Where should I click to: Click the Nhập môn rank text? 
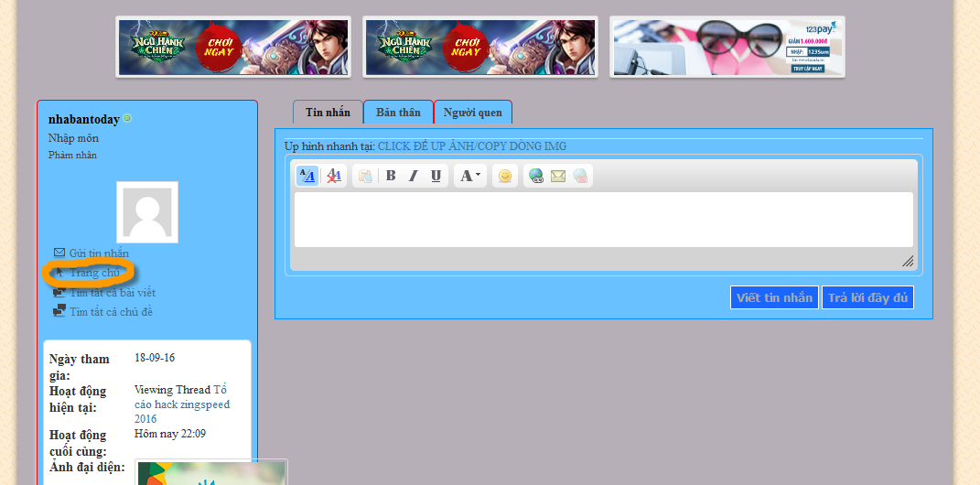click(73, 138)
